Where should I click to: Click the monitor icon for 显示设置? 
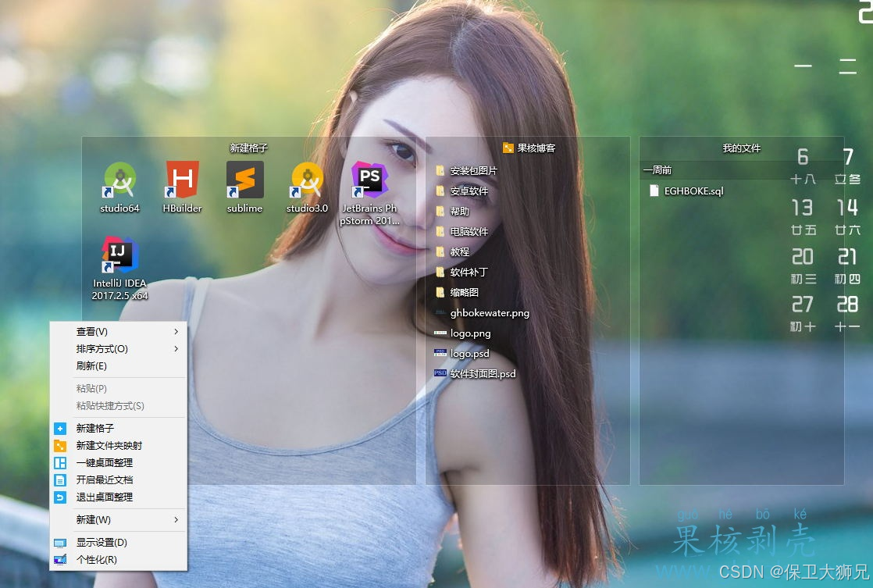(60, 543)
